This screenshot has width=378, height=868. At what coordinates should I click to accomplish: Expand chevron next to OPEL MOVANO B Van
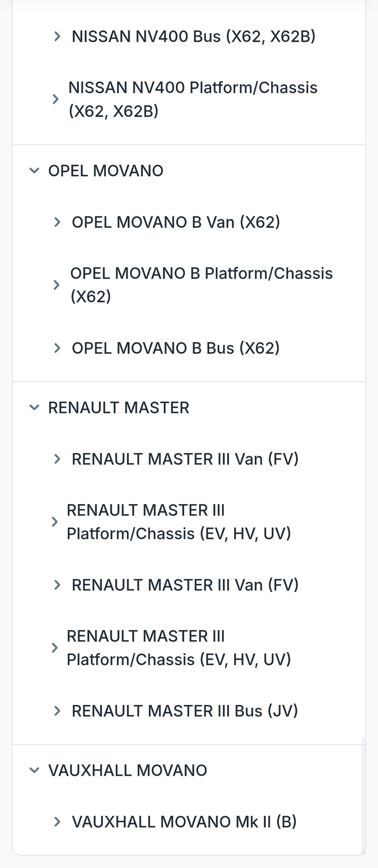(x=57, y=222)
